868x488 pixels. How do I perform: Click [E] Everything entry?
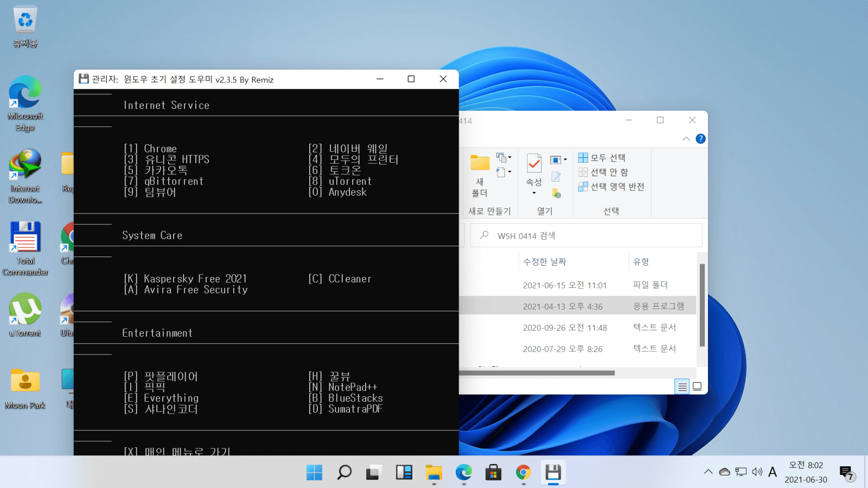tap(161, 398)
